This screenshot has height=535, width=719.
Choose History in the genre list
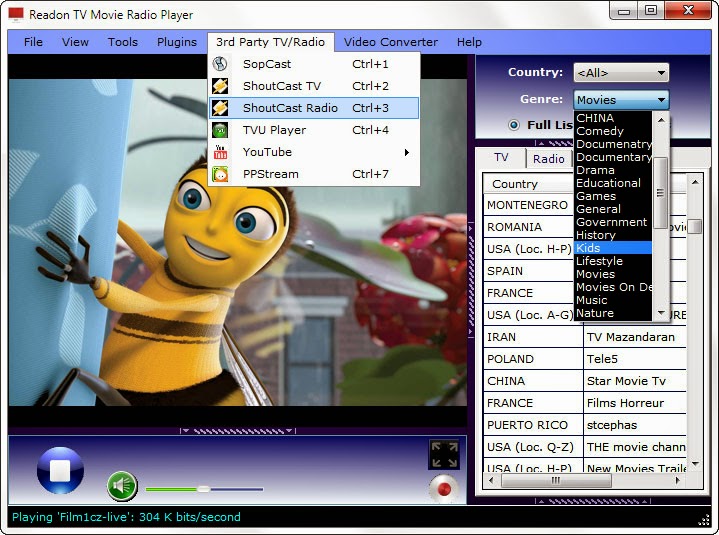pos(613,235)
